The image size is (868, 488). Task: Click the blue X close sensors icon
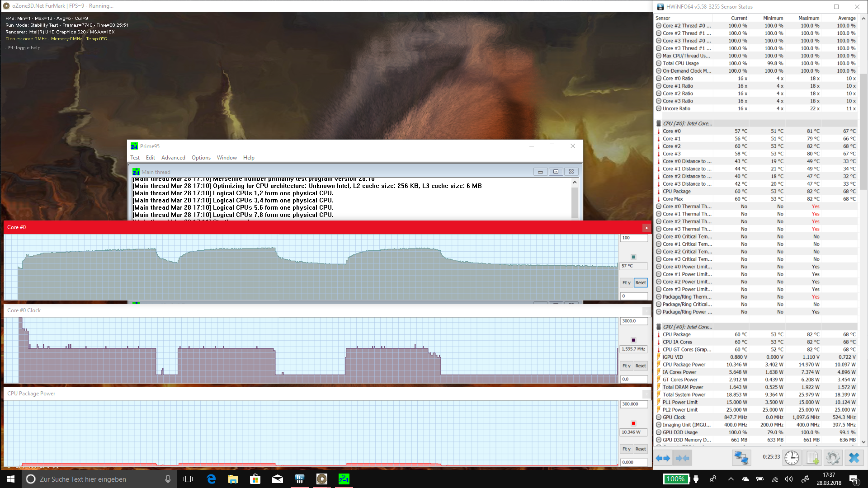854,458
